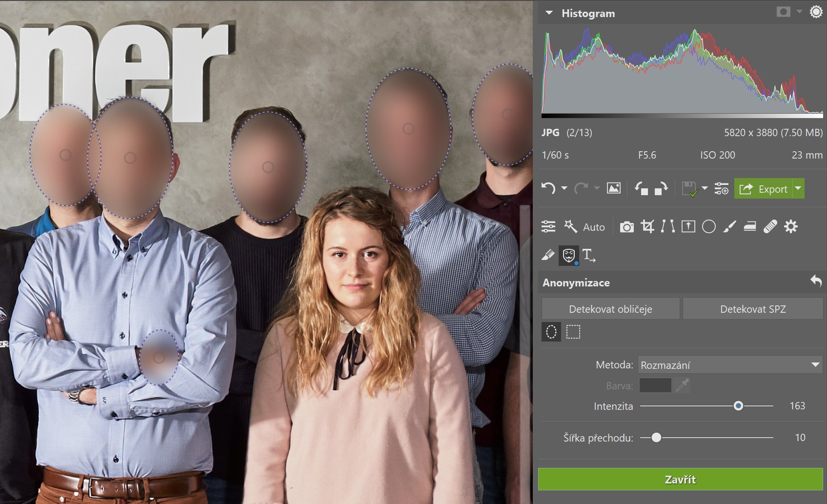
Task: Select small blurred ellipse on arm
Action: click(159, 358)
